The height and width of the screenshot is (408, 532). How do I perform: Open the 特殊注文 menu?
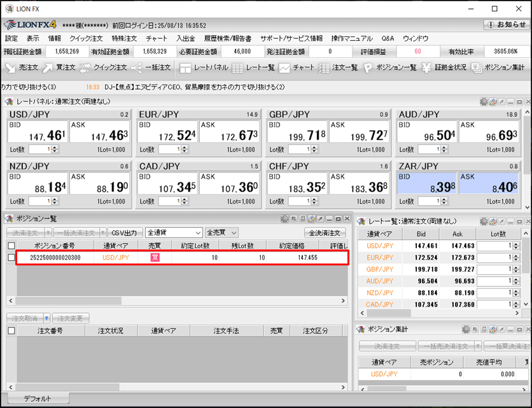pos(124,38)
